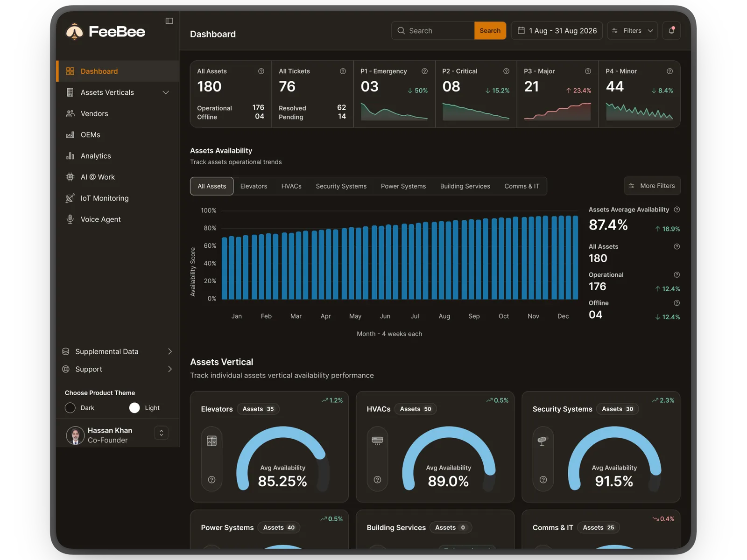
Task: Collapse the sidebar panel icon
Action: 169,21
